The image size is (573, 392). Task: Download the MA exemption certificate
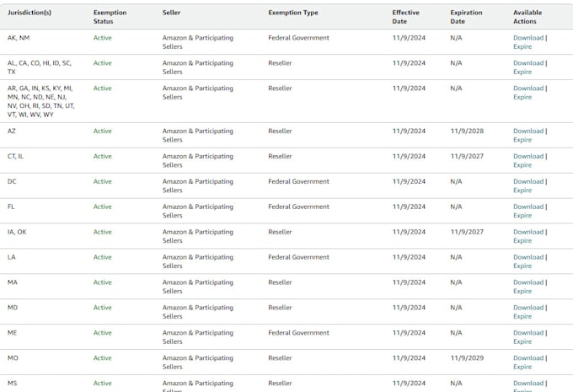click(x=528, y=282)
